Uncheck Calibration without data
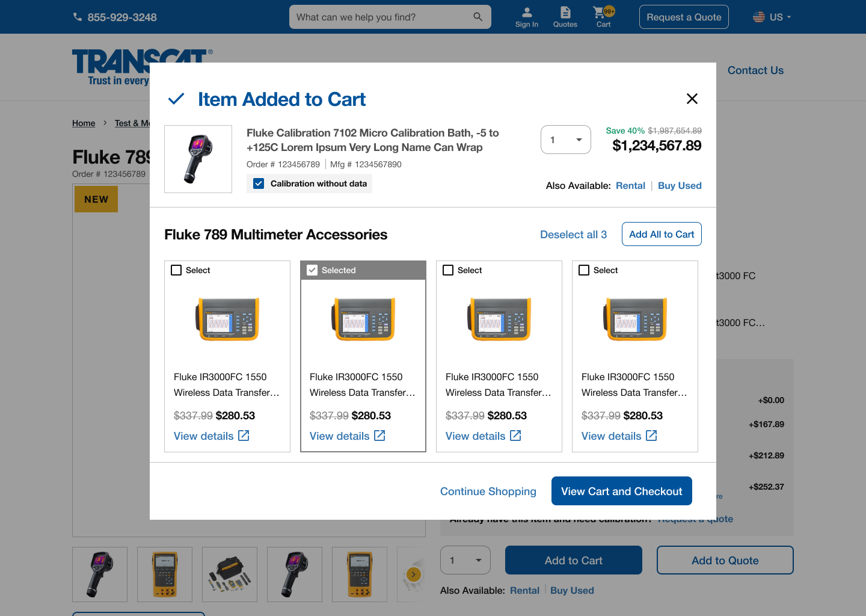866x616 pixels. click(x=259, y=183)
